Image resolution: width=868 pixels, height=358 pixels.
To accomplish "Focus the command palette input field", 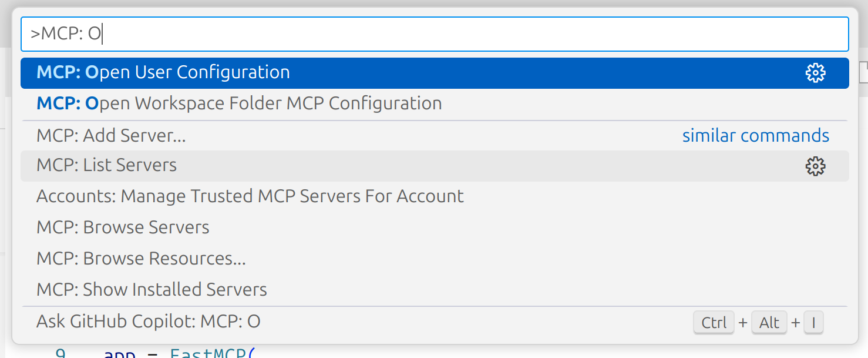I will click(435, 34).
